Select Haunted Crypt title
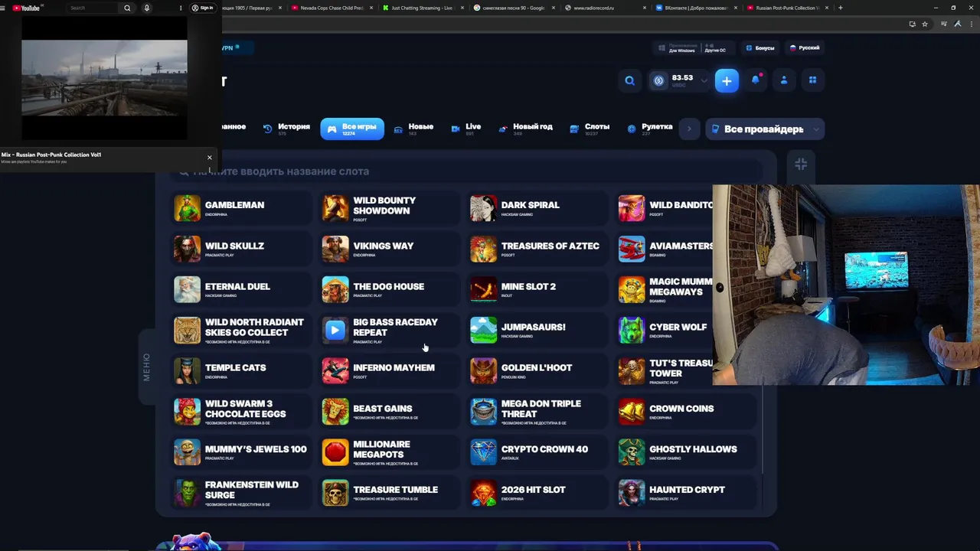 687,490
